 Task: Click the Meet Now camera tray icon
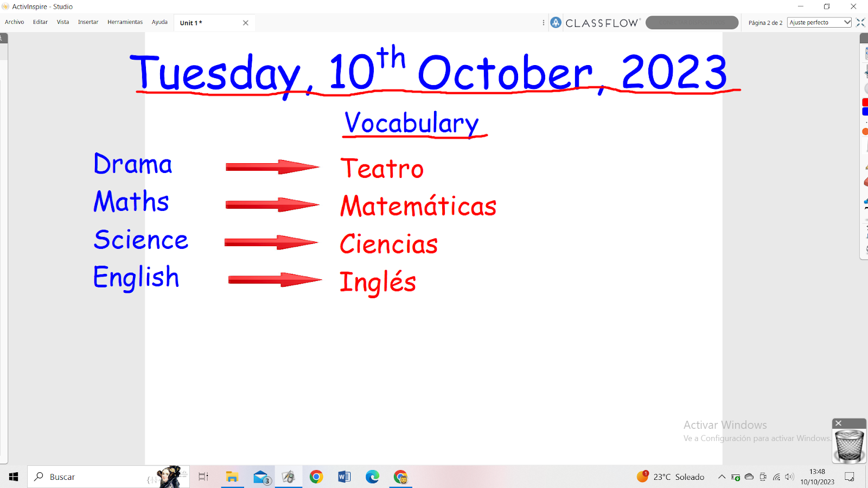pos(763,477)
